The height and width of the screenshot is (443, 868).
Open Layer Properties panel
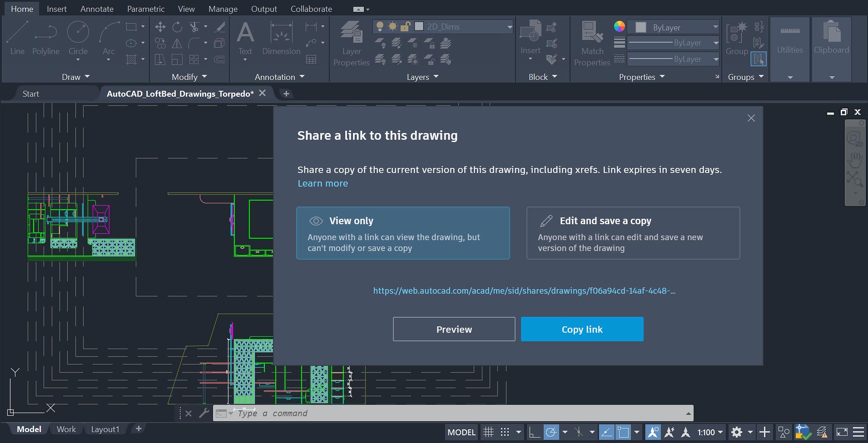tap(351, 43)
